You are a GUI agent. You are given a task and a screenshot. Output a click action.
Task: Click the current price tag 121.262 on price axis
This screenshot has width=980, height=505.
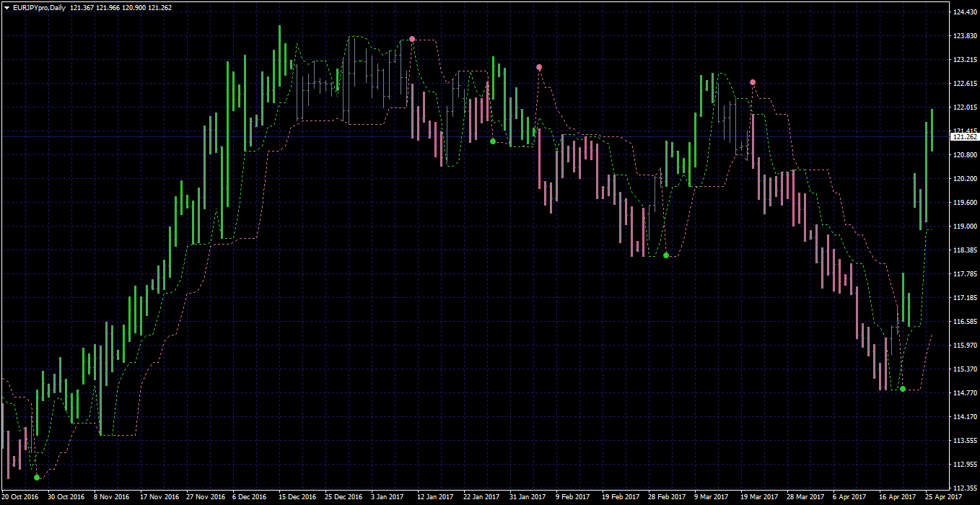pos(964,136)
